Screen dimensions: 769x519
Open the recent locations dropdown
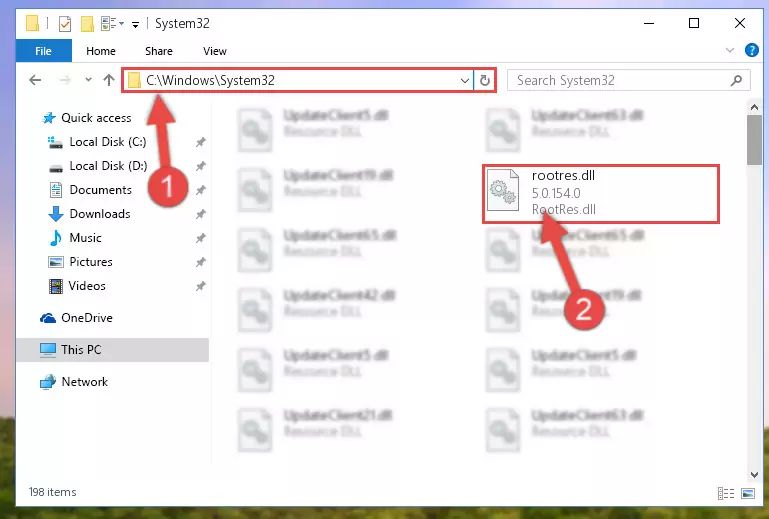(x=88, y=79)
